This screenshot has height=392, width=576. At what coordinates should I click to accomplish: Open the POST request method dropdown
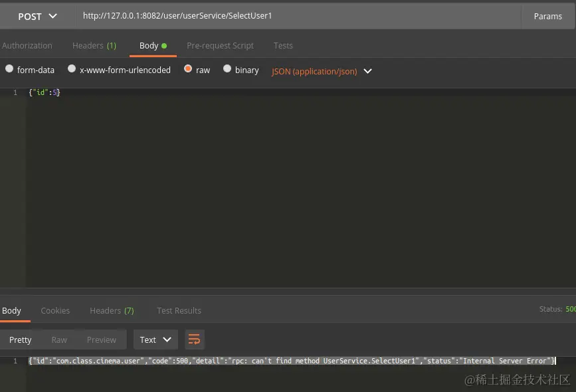point(37,16)
